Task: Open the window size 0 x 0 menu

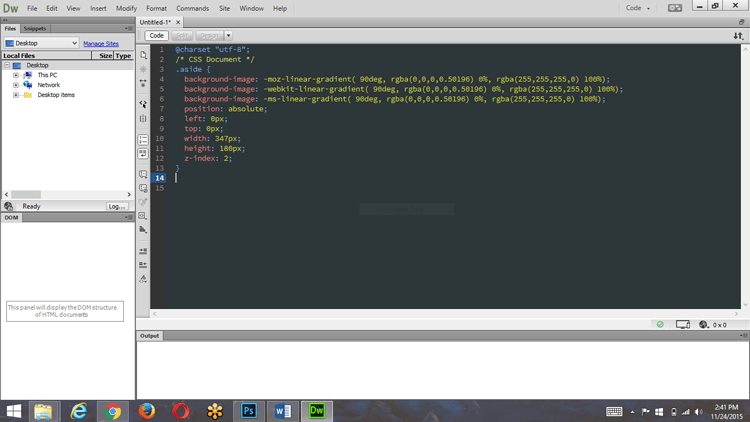Action: (x=720, y=325)
